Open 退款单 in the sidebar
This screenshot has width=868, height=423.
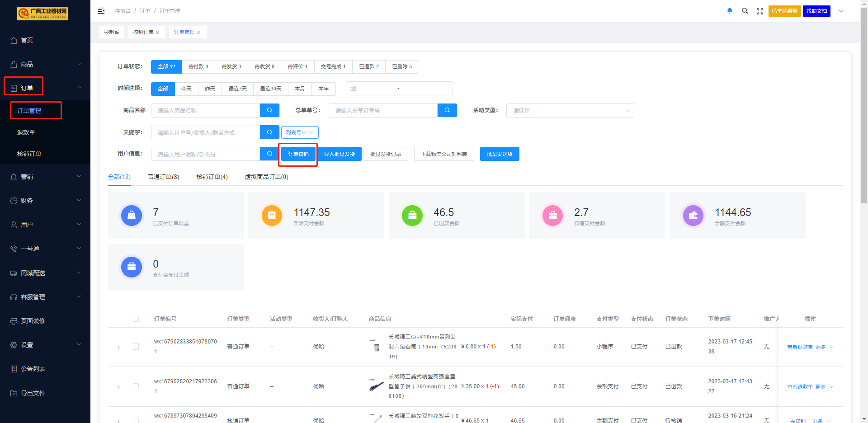[26, 132]
